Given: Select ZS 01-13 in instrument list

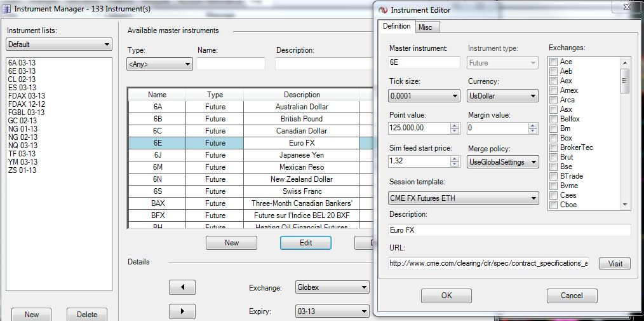Looking at the screenshot, I should [22, 170].
